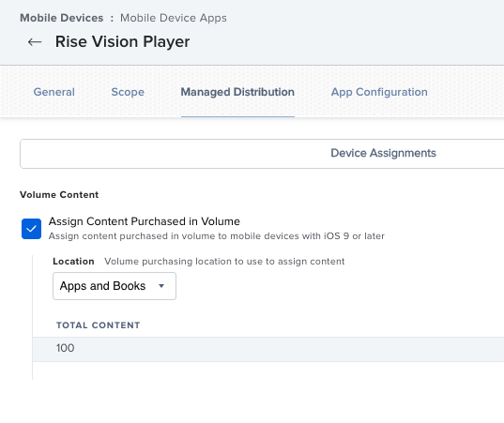Screen dimensions: 504x423
Task: Click the TOTAL CONTENT column header
Action: (98, 325)
